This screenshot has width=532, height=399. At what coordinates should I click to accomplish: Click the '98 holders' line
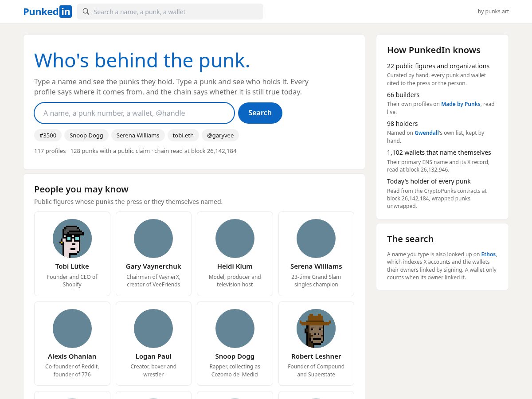coord(402,124)
